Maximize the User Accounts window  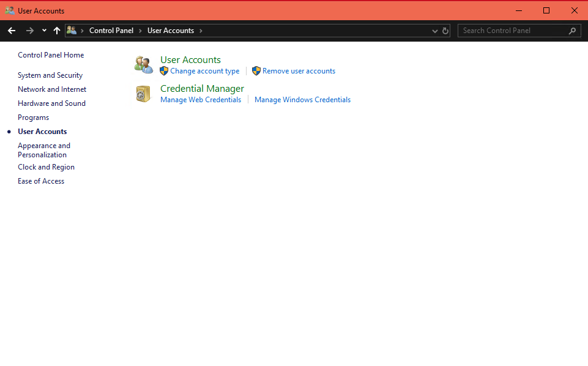point(546,10)
